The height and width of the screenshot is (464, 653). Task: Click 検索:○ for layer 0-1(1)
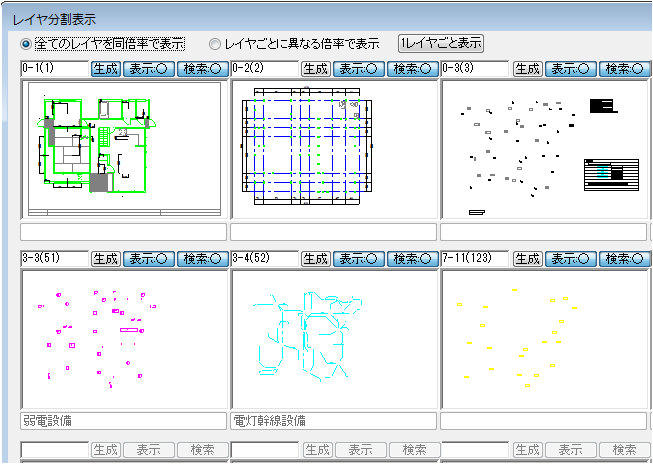pyautogui.click(x=203, y=69)
